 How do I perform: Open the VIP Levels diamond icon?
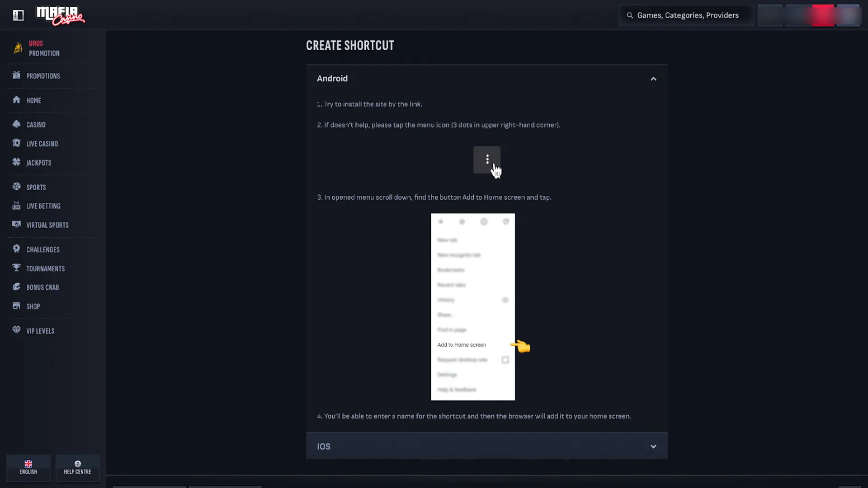pyautogui.click(x=17, y=330)
